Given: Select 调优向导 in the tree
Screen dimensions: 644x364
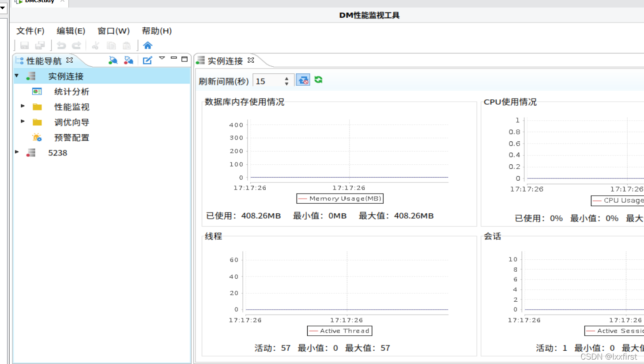Looking at the screenshot, I should click(x=72, y=122).
